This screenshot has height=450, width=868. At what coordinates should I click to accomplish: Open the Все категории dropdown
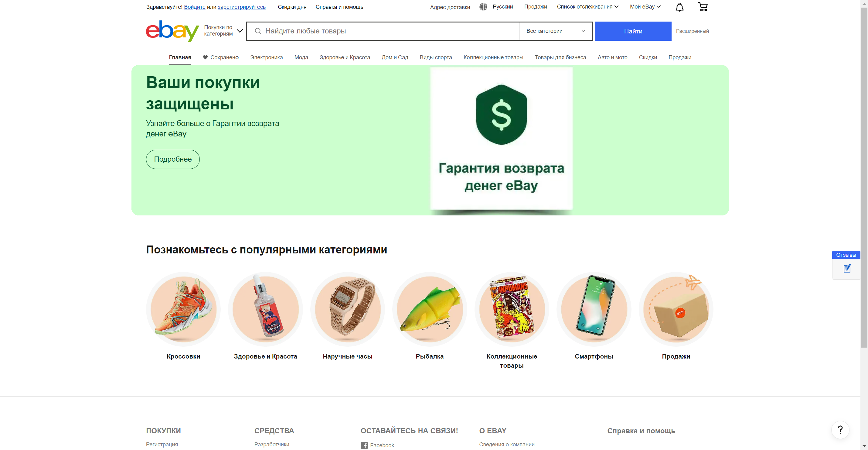(x=556, y=31)
